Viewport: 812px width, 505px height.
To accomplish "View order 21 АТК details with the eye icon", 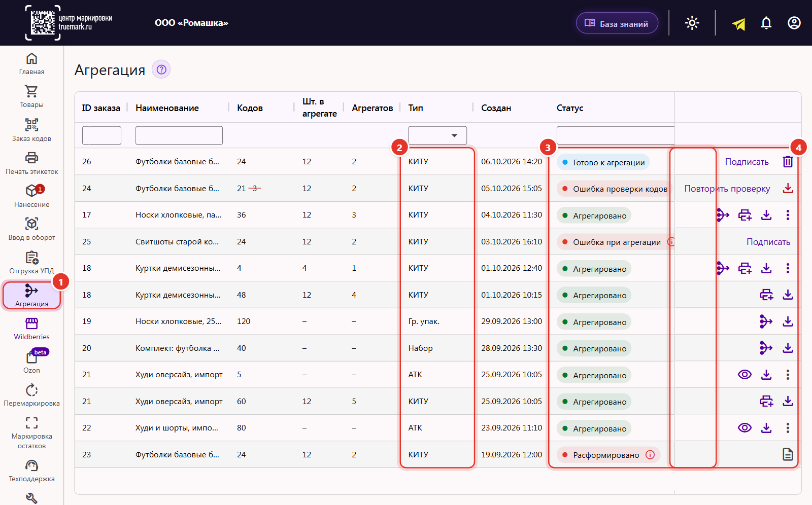I will click(745, 375).
